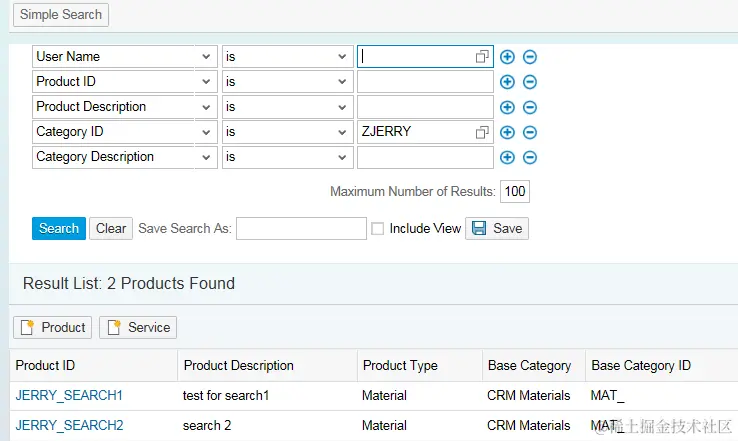Open the JERRY_SEARCH1 product link
Screen dimensions: 738x441
tap(69, 395)
